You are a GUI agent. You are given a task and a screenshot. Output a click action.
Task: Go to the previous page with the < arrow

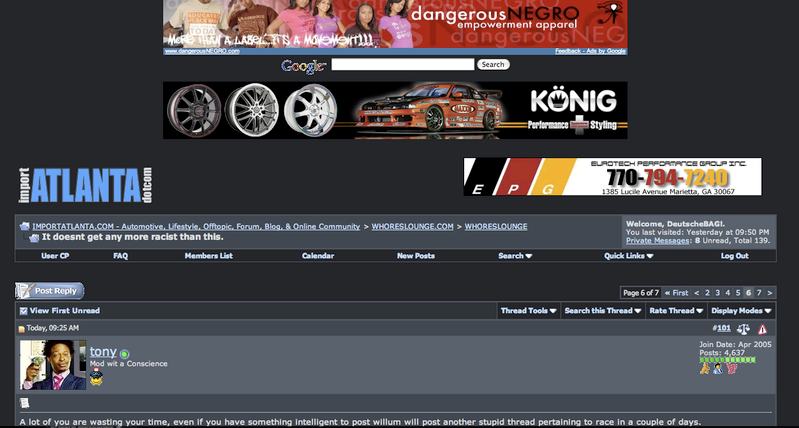(697, 293)
